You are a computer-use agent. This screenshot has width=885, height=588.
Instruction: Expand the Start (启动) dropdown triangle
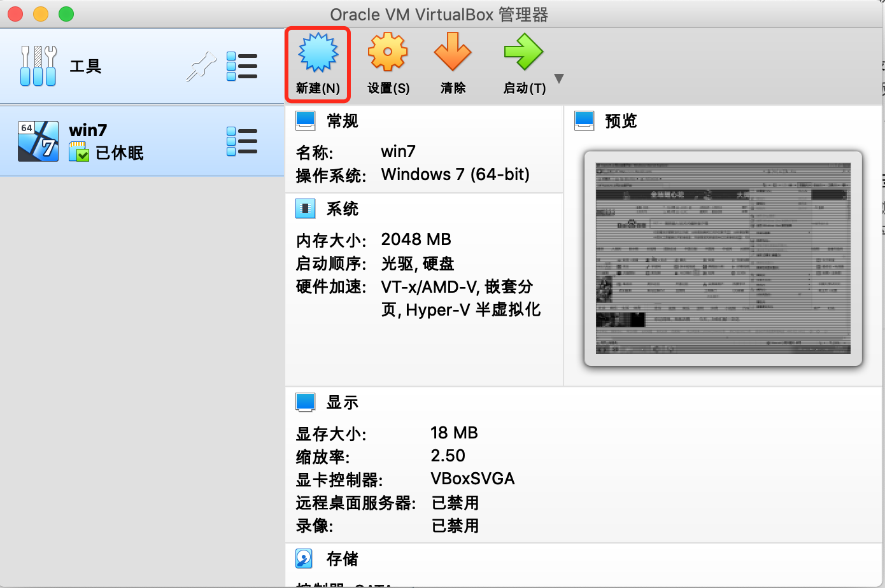click(x=559, y=79)
